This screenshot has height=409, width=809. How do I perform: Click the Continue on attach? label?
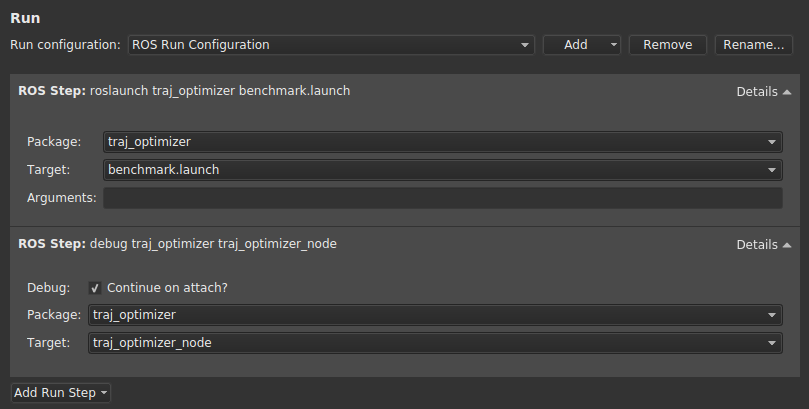pos(167,288)
